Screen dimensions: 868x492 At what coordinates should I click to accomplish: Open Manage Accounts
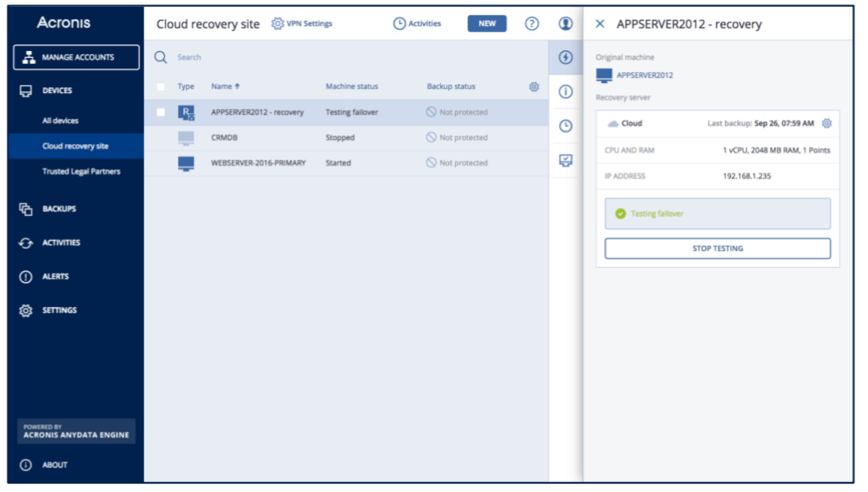(x=76, y=57)
